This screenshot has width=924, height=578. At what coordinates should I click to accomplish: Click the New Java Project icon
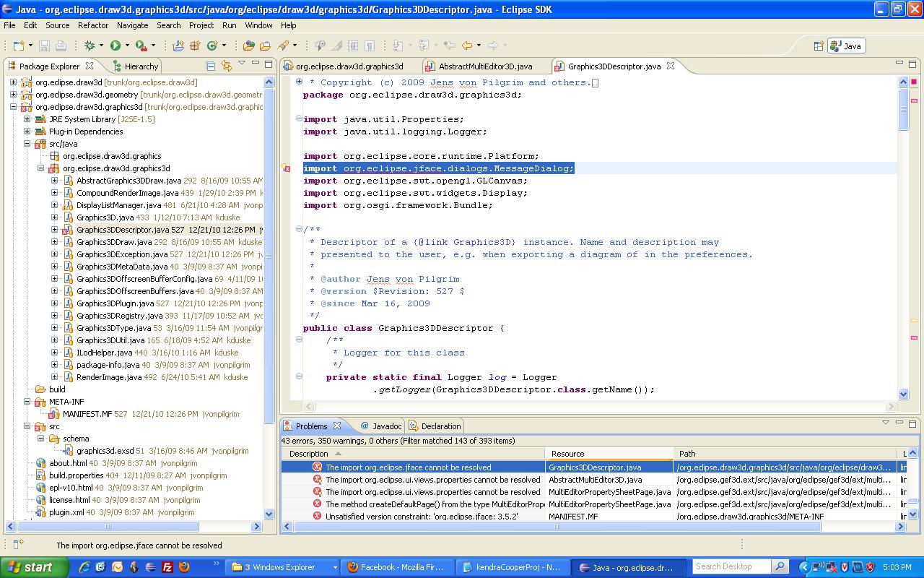pos(178,46)
